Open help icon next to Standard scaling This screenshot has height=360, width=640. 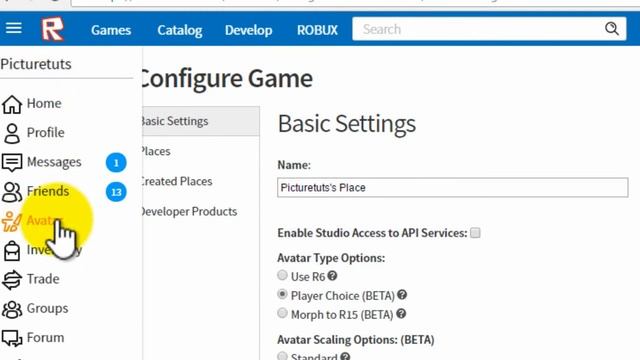click(x=345, y=356)
